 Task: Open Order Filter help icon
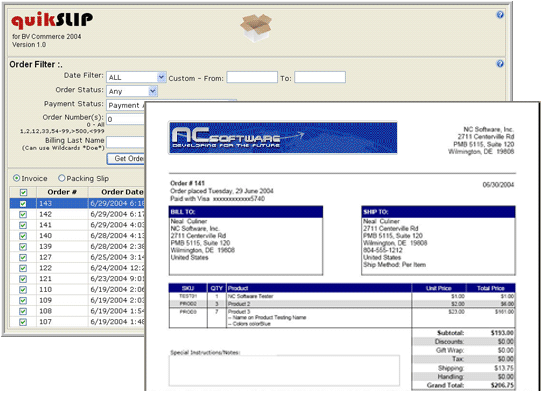pyautogui.click(x=500, y=64)
